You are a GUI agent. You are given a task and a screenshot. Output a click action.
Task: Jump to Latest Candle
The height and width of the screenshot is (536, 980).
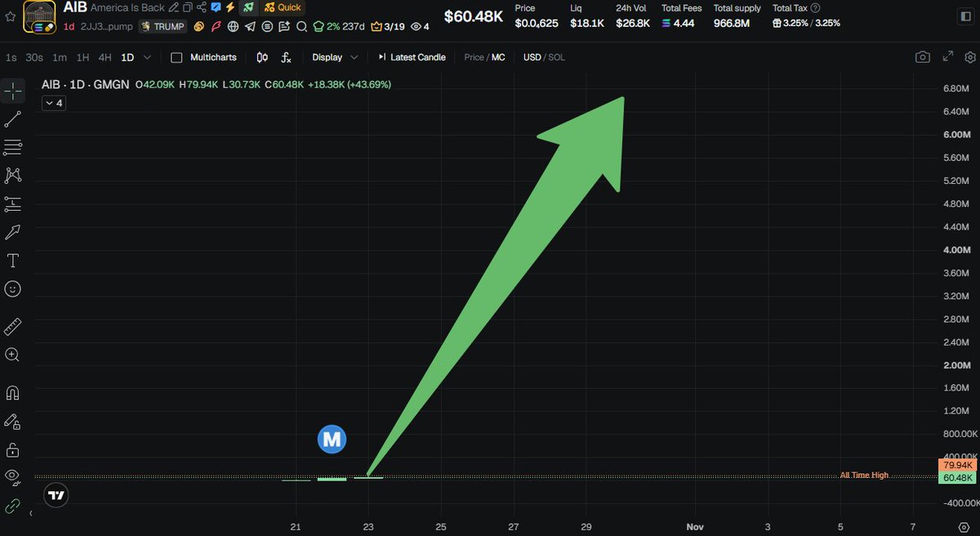[x=412, y=57]
